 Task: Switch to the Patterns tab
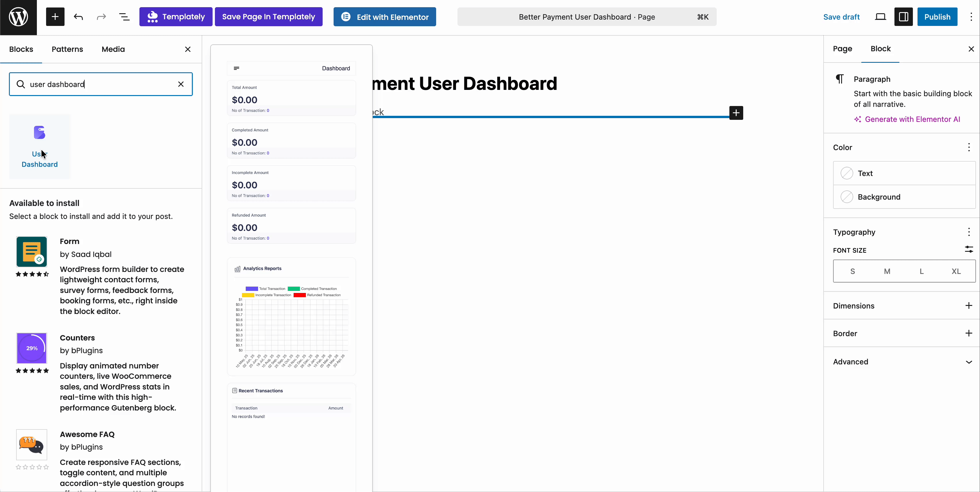click(x=67, y=49)
